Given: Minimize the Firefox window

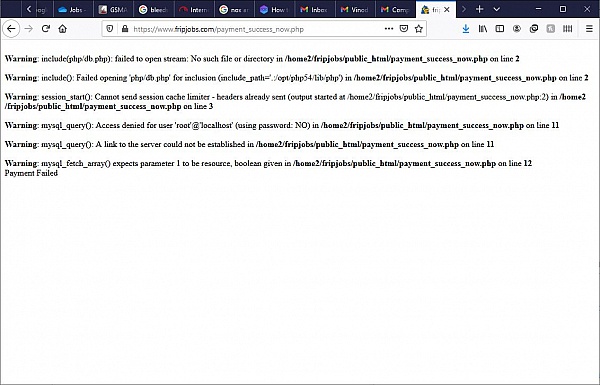Looking at the screenshot, I should click(x=538, y=9).
